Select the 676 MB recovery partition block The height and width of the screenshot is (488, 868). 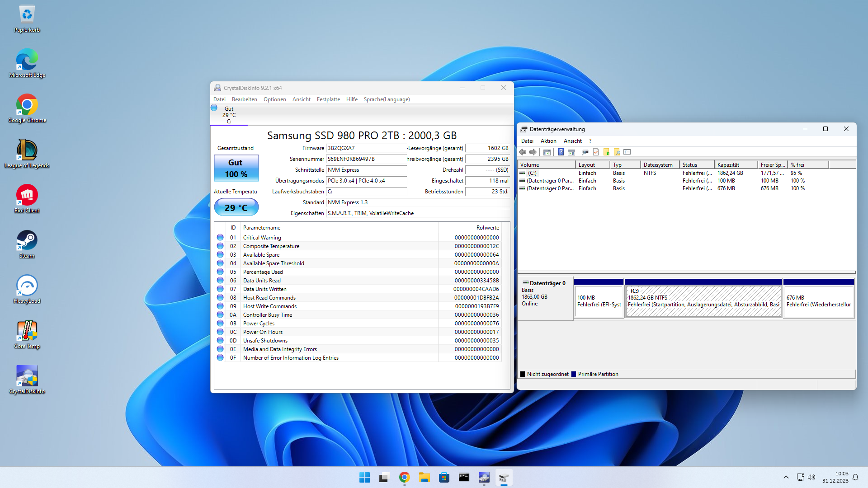click(x=818, y=300)
